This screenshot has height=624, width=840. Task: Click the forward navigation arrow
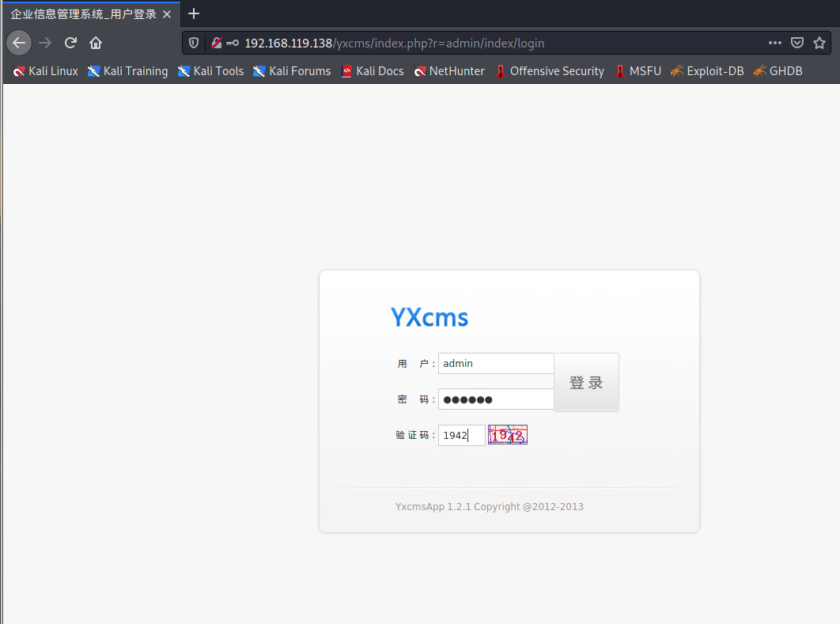tap(45, 43)
